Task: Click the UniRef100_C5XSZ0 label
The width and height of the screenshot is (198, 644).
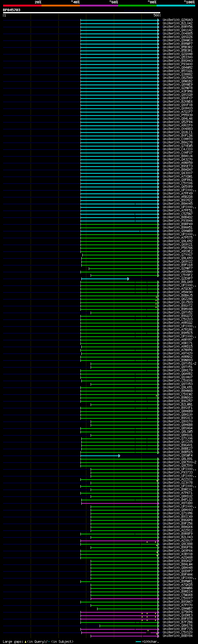Action: click(178, 632)
